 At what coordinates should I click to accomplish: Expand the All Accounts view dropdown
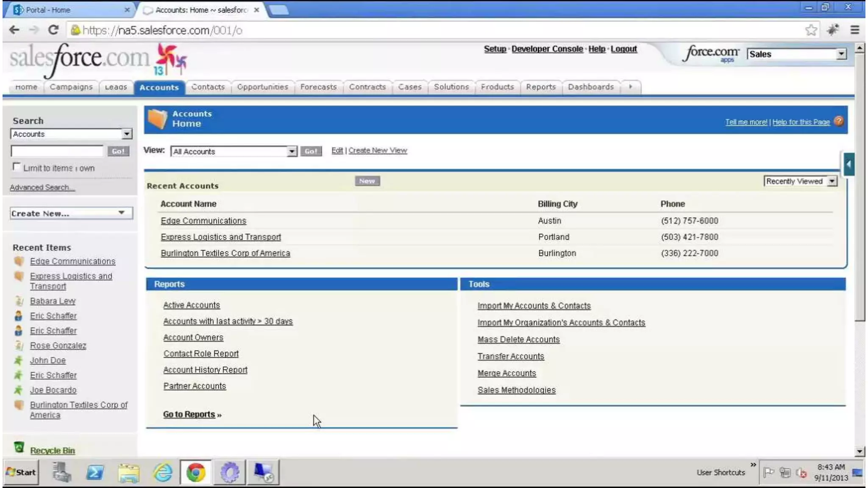pyautogui.click(x=292, y=151)
